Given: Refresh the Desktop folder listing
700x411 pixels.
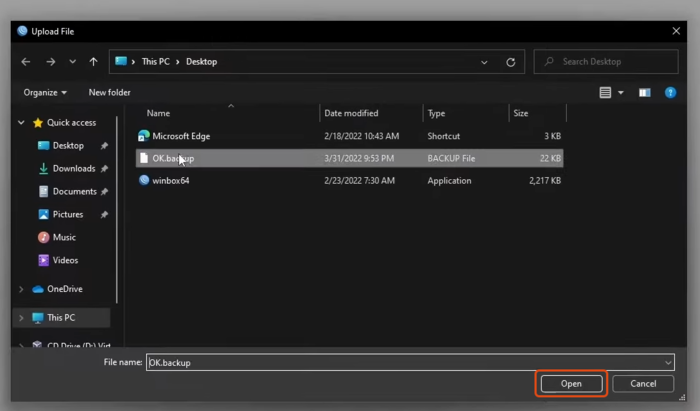Looking at the screenshot, I should click(510, 62).
